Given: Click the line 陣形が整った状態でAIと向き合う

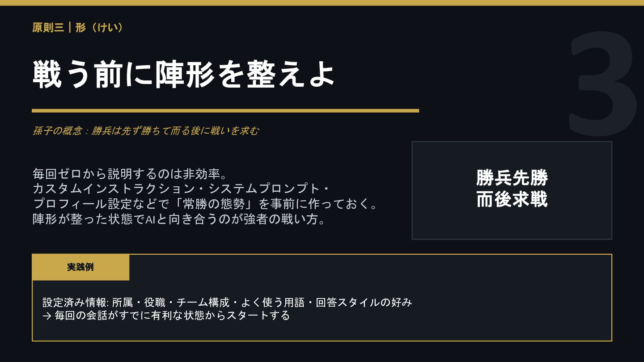Looking at the screenshot, I should 179,220.
